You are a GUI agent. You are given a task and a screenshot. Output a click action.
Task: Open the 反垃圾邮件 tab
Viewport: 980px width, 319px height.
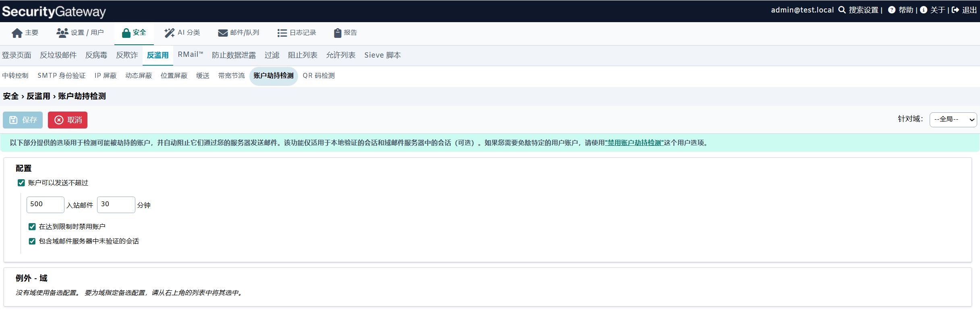58,55
